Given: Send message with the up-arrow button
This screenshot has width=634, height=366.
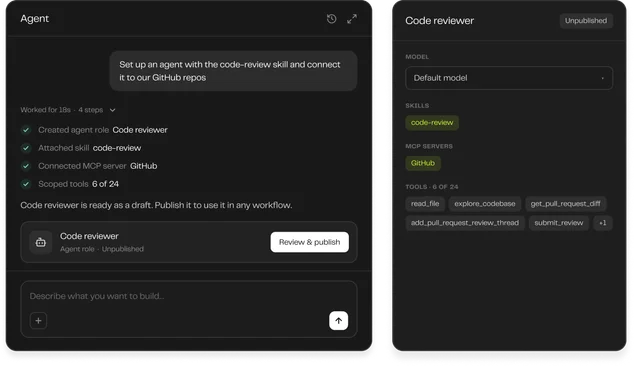Looking at the screenshot, I should tap(338, 321).
